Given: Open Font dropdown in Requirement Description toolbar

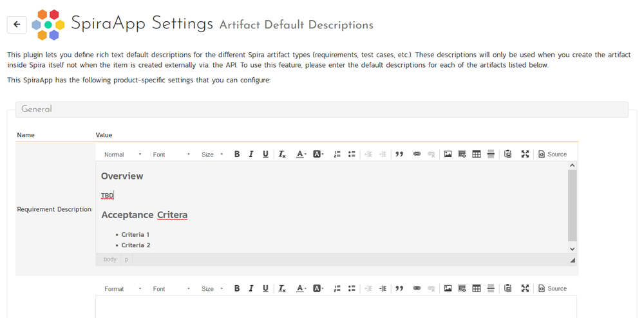Looking at the screenshot, I should click(171, 154).
